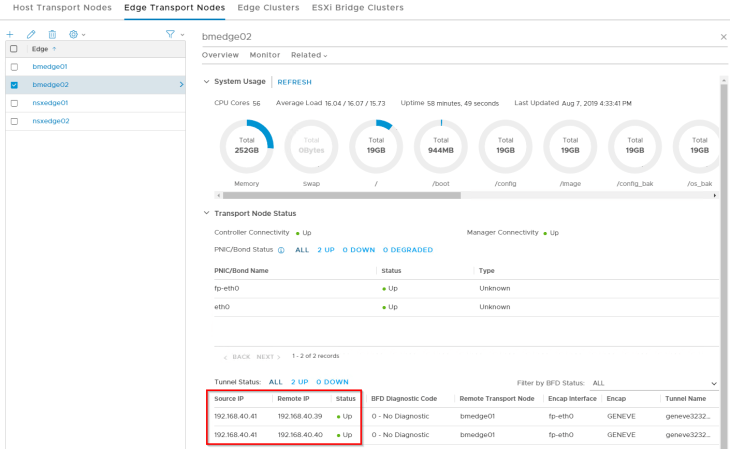This screenshot has width=730, height=449.
Task: Click the add edge node plus icon
Action: pos(10,35)
